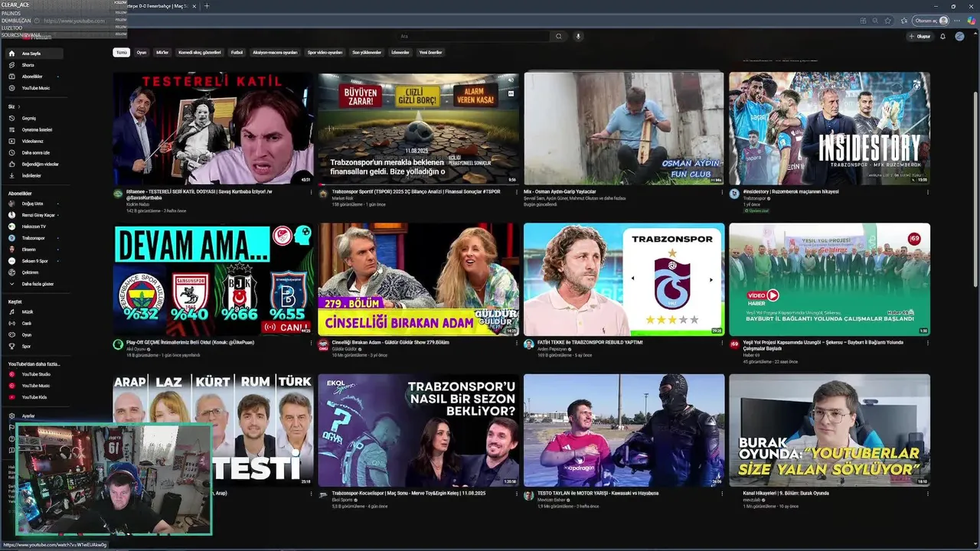Viewport: 980px width, 551px height.
Task: Open the YouTube account avatar menu
Action: (x=959, y=36)
